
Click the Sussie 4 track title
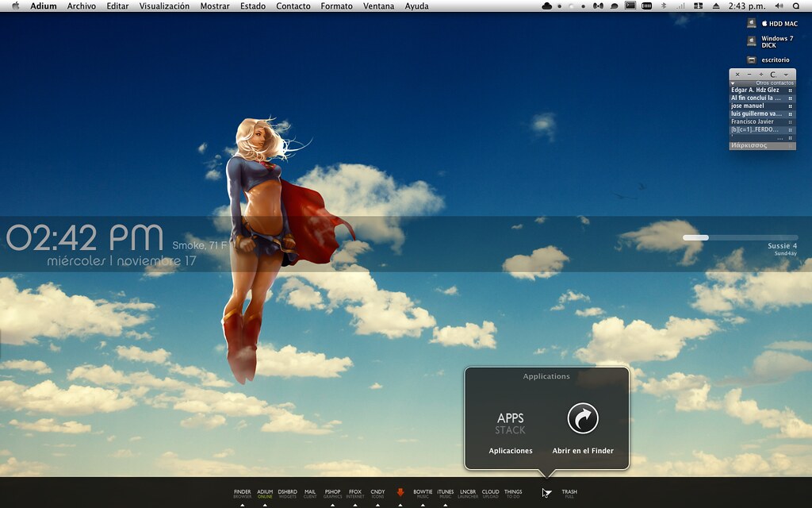pos(782,246)
